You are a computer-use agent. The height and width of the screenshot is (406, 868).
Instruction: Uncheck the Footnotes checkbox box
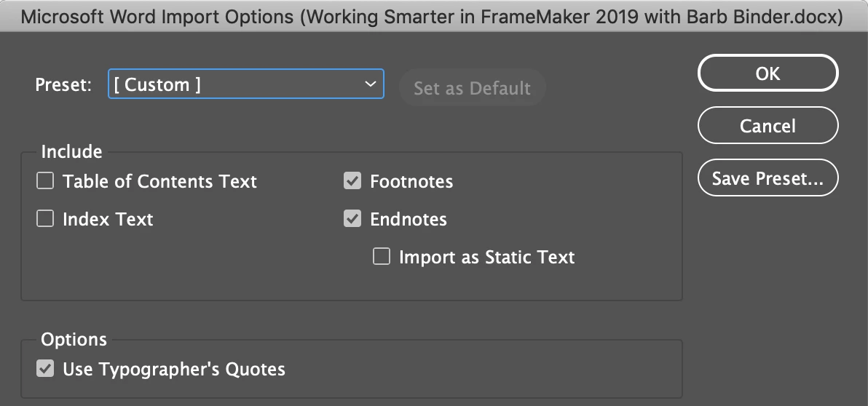tap(352, 181)
